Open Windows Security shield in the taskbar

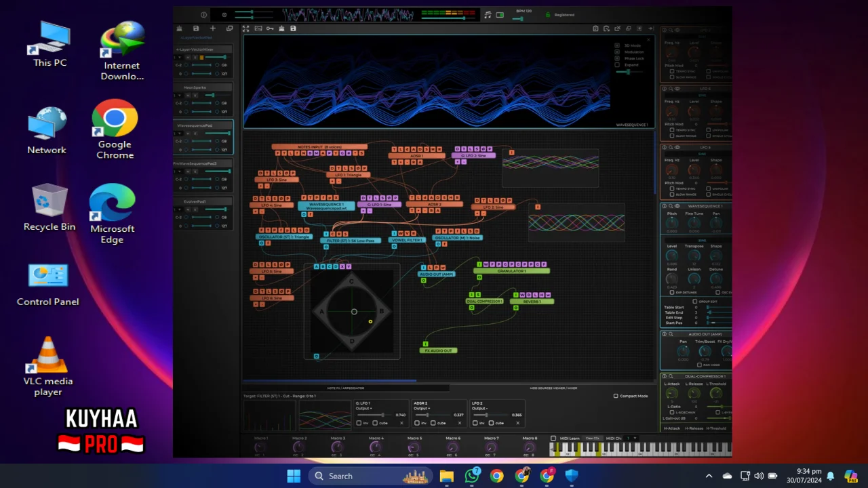[x=572, y=476]
